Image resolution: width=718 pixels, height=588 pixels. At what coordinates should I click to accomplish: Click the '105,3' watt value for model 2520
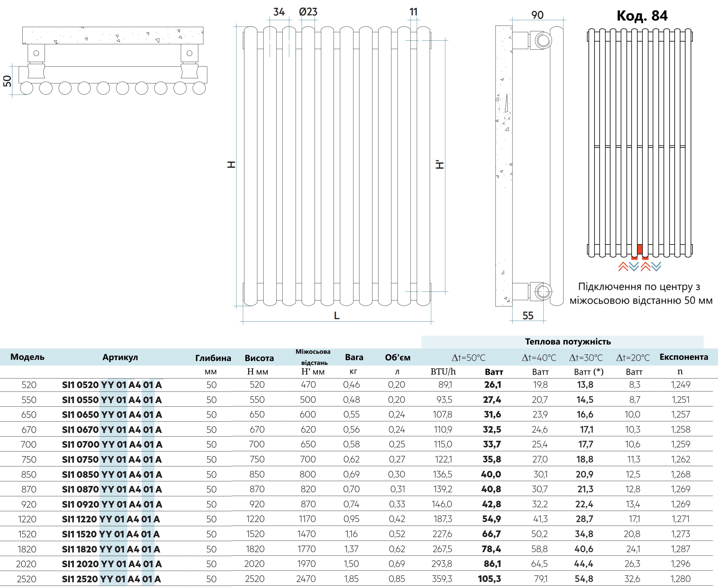[490, 579]
